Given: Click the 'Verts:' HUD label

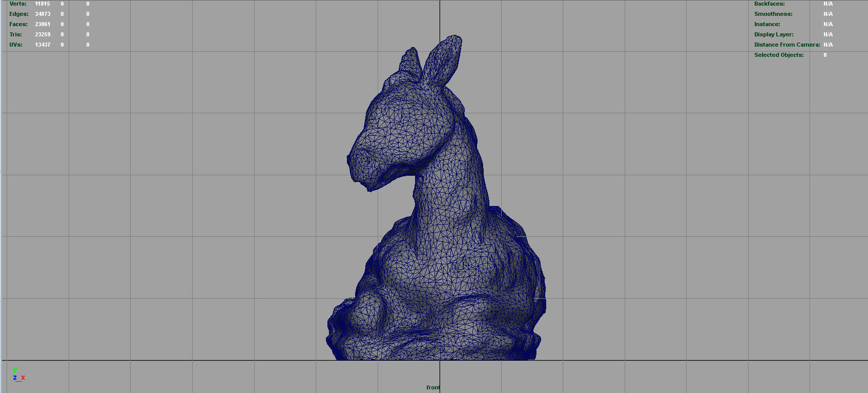Looking at the screenshot, I should pos(18,4).
